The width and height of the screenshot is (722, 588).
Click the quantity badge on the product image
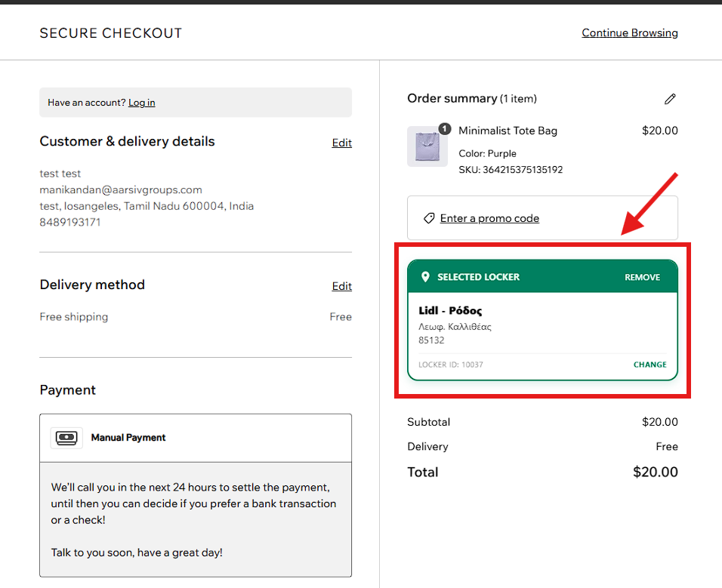445,129
